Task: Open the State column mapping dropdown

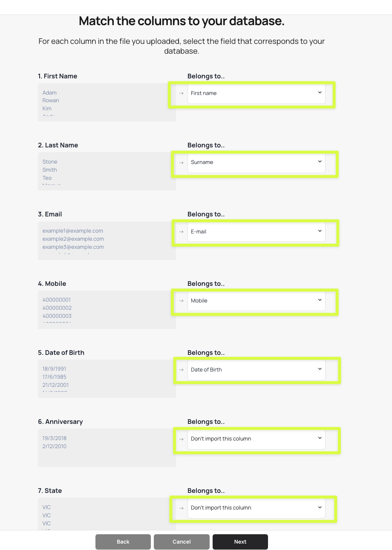Action: (256, 508)
